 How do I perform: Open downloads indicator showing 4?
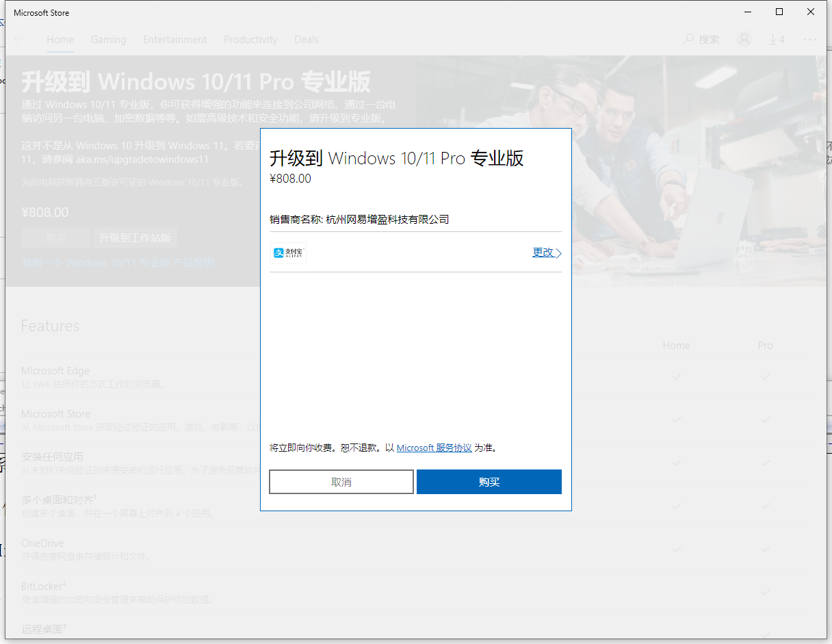click(777, 40)
